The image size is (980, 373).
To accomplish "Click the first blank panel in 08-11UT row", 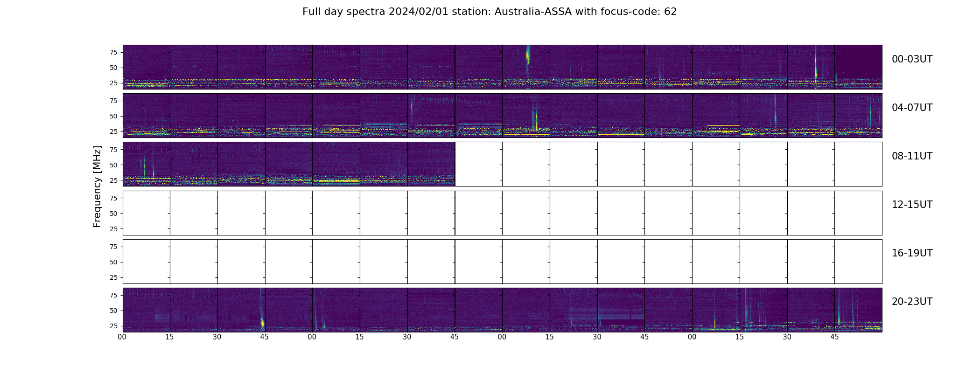I will (479, 164).
